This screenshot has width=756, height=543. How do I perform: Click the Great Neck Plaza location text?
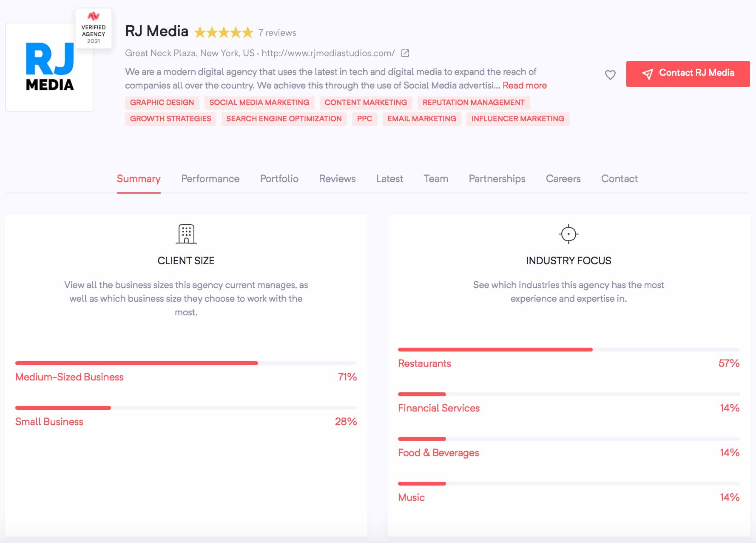point(190,53)
